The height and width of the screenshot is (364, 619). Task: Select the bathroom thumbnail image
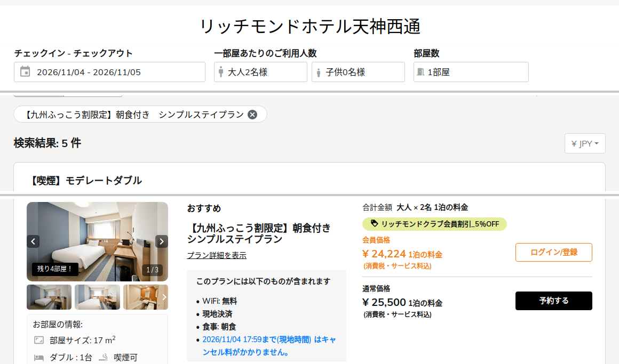pos(144,297)
